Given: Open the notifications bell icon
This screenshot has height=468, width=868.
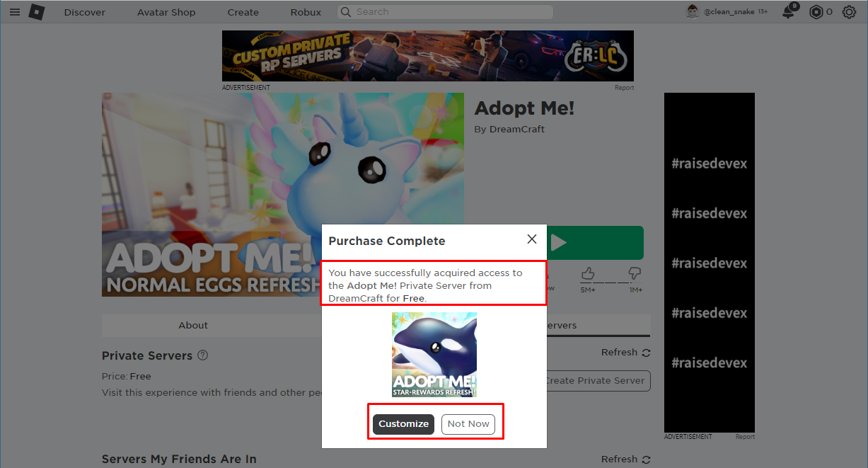Looking at the screenshot, I should click(789, 11).
